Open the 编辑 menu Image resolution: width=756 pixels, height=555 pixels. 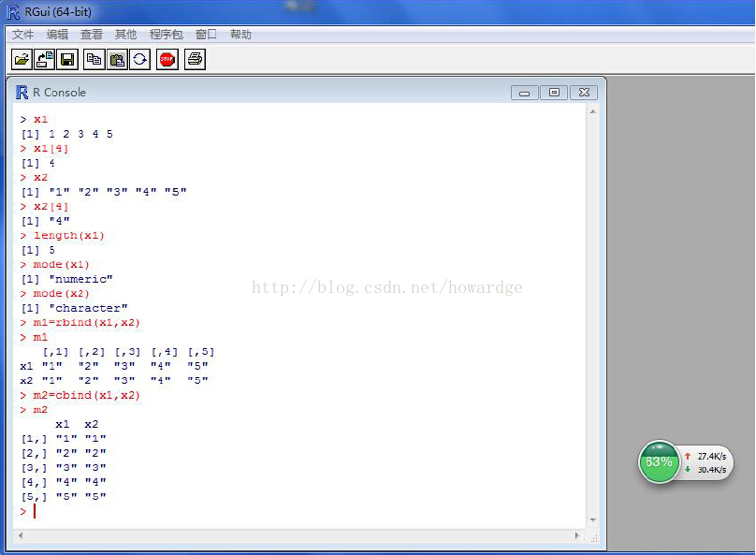pos(57,35)
